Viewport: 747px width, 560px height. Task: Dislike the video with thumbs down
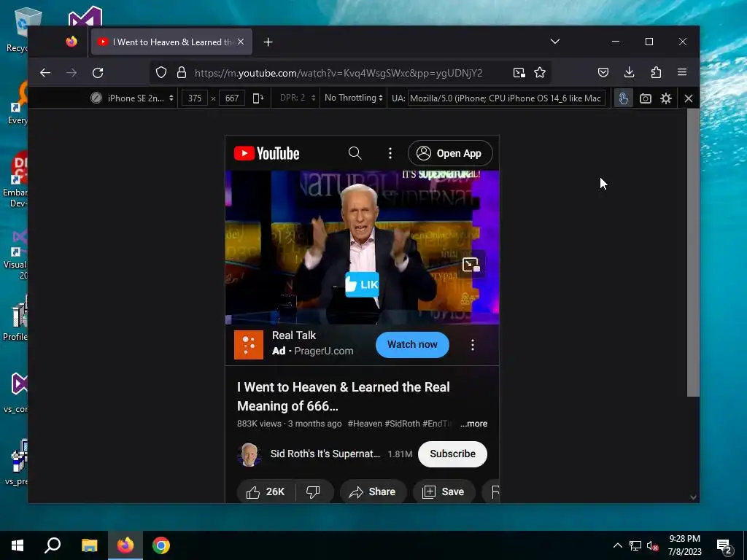[313, 491]
